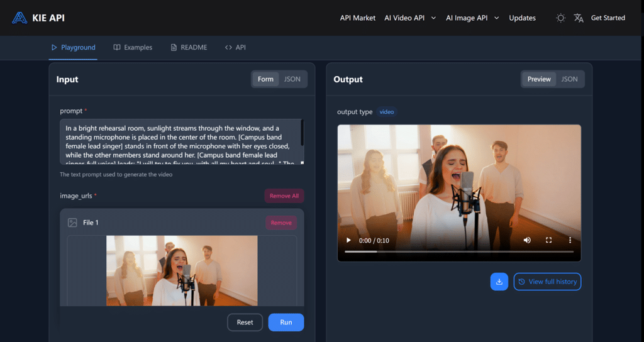Click the Reset button
This screenshot has height=342, width=644.
point(245,323)
